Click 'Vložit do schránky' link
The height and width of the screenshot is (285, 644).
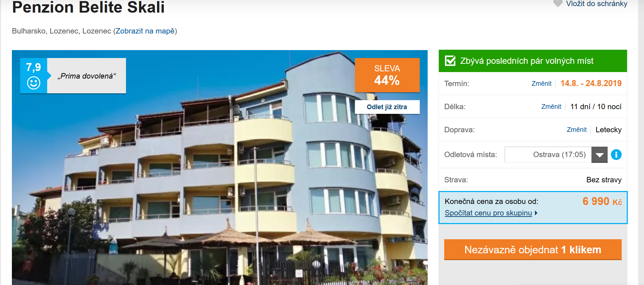(596, 4)
